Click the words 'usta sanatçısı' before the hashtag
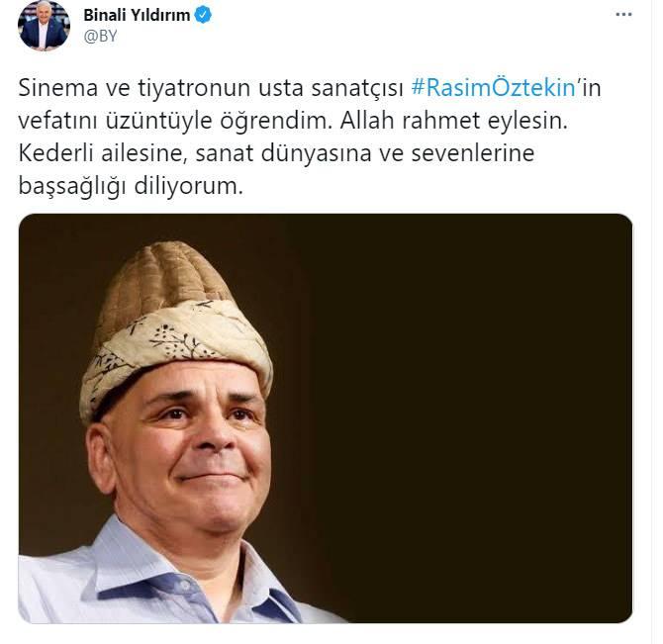 [331, 88]
